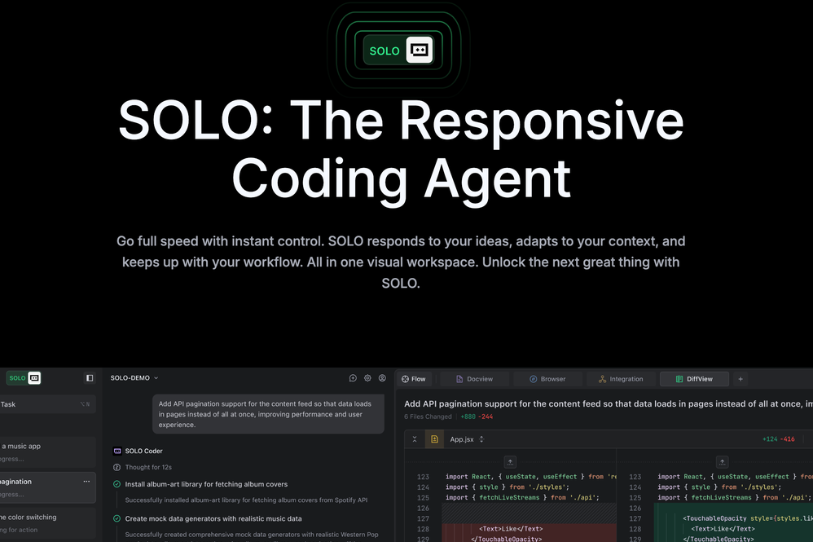Click the yellow file diff icon

pos(434,439)
